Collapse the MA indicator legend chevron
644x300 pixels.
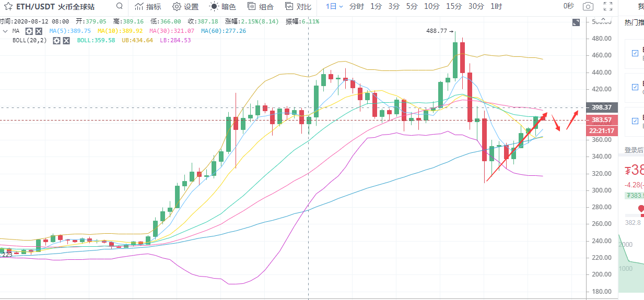tap(5, 31)
